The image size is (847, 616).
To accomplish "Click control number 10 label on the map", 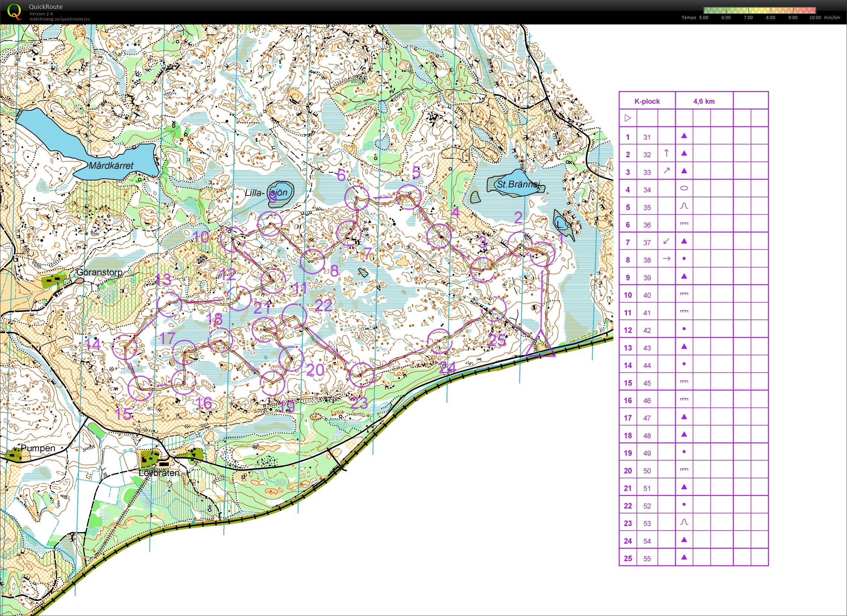I will 201,237.
